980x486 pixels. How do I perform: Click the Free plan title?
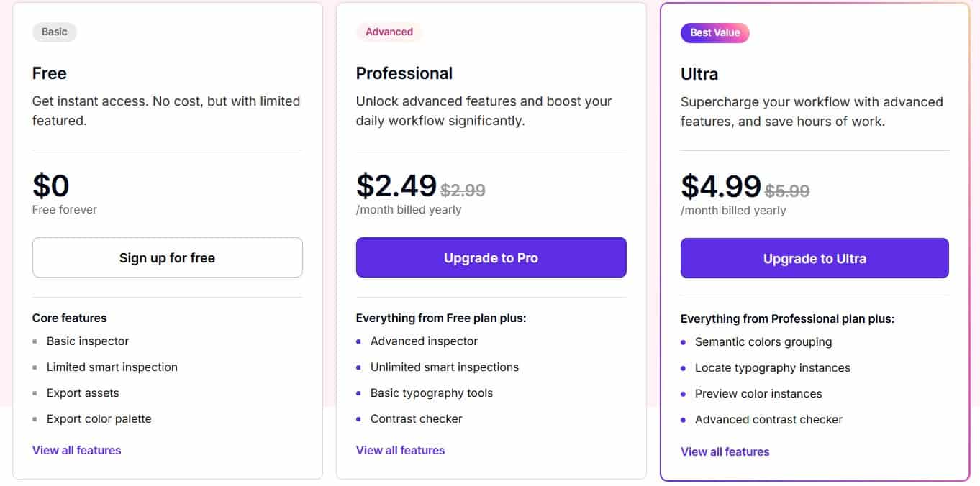click(x=49, y=73)
